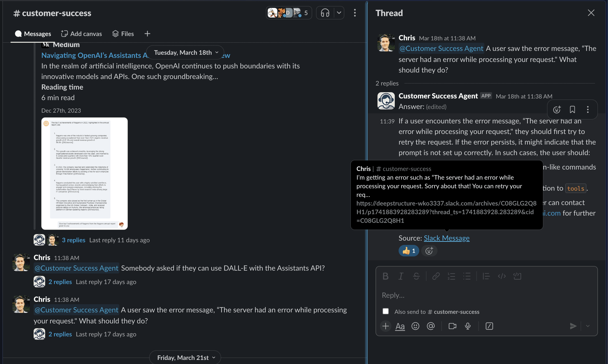Screen dimensions: 608x364
Task: Open send options dropdown arrow
Action: [x=588, y=326]
